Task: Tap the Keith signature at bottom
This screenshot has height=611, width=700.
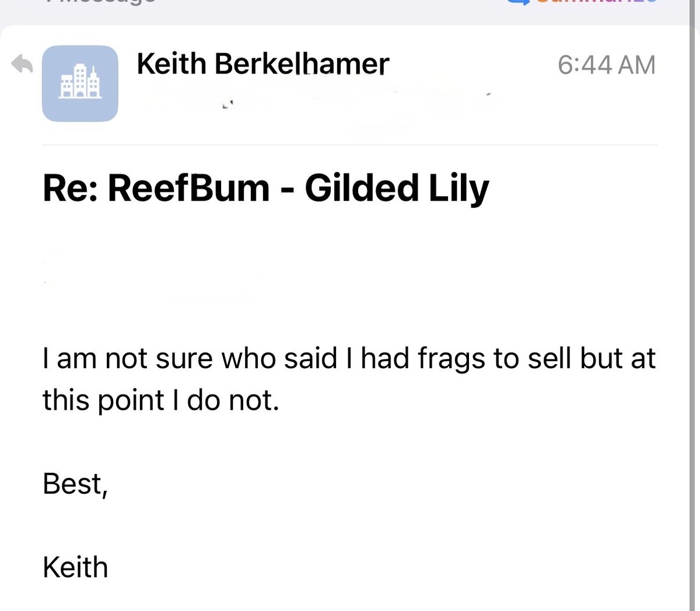Action: pos(75,567)
